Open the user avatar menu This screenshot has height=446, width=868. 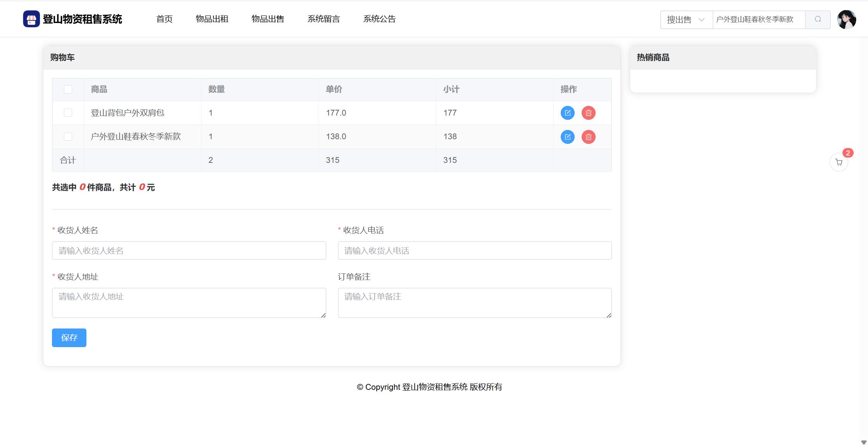(846, 19)
